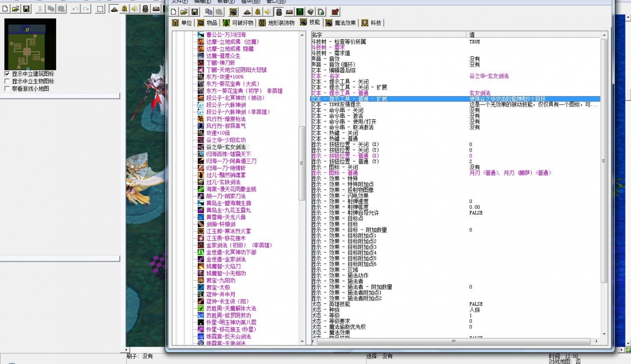
Task: Open AI Editor green icon in Object Editor toolbar
Action: tap(300, 11)
